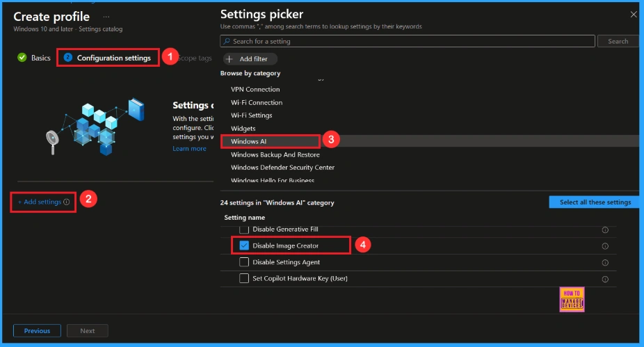Select the VPN Connection category
The image size is (644, 347).
255,89
